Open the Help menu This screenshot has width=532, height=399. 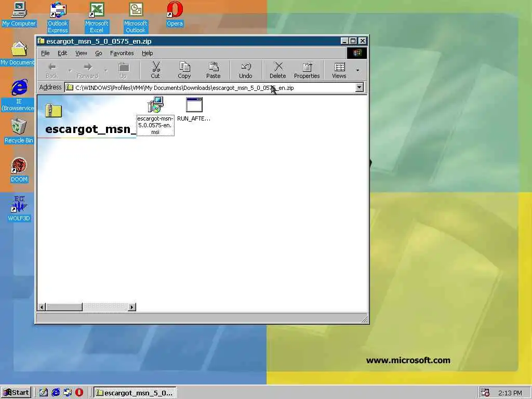147,54
